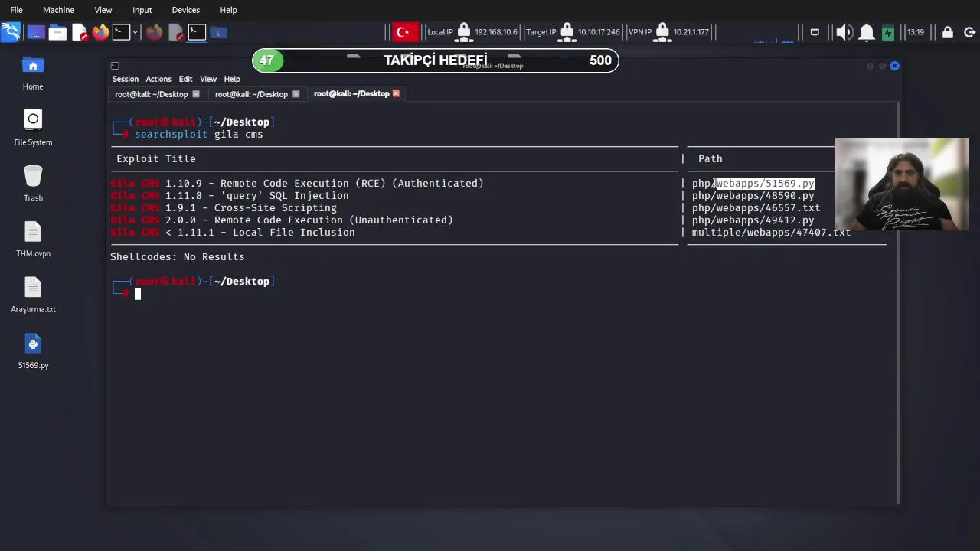The image size is (980, 551).
Task: Open the Home desktop icon
Action: (33, 73)
